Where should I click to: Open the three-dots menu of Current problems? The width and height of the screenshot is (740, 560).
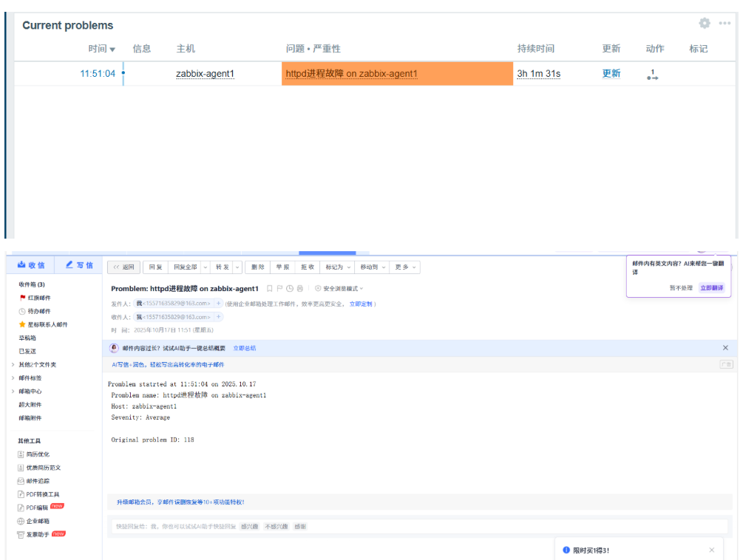(724, 23)
